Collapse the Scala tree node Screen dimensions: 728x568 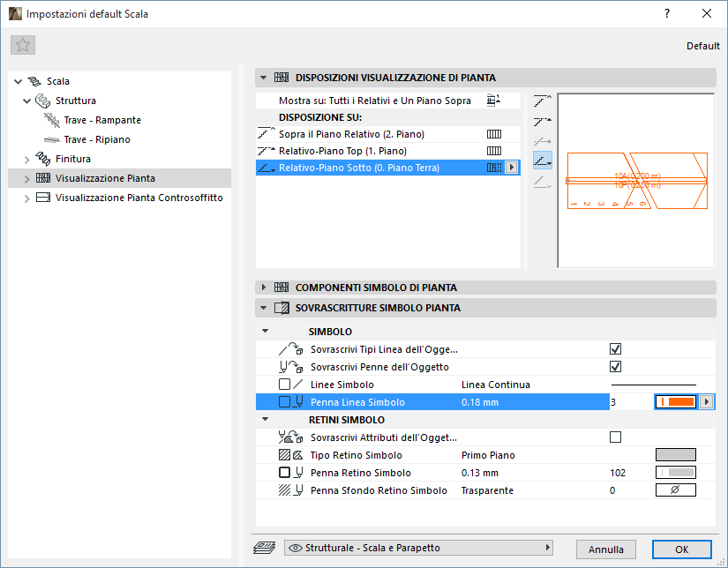[19, 82]
